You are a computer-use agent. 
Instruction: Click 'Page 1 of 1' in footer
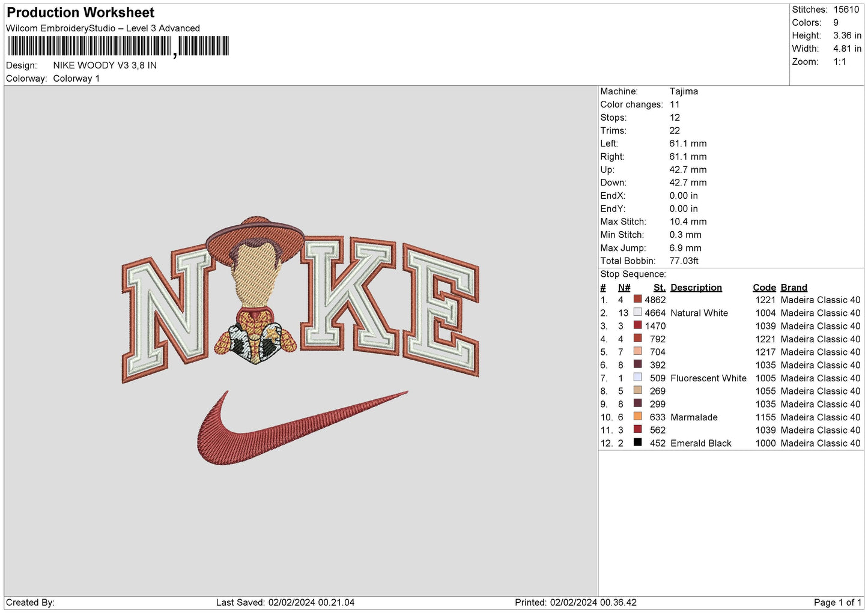coord(837,602)
